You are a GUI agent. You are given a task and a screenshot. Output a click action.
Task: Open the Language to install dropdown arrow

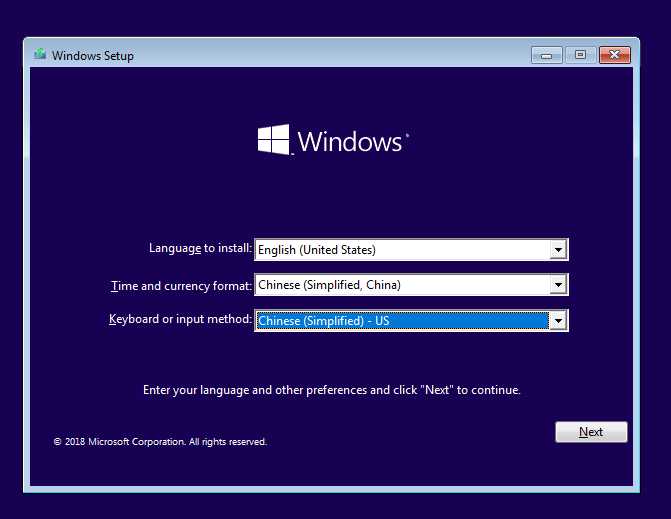click(558, 250)
